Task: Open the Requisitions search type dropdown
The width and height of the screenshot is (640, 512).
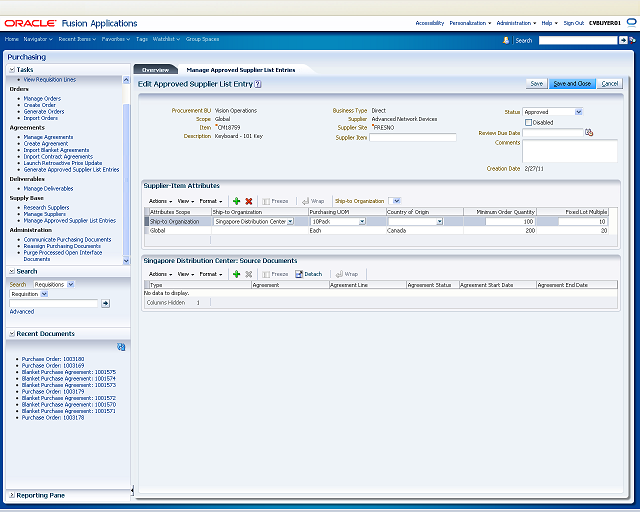Action: pos(71,284)
